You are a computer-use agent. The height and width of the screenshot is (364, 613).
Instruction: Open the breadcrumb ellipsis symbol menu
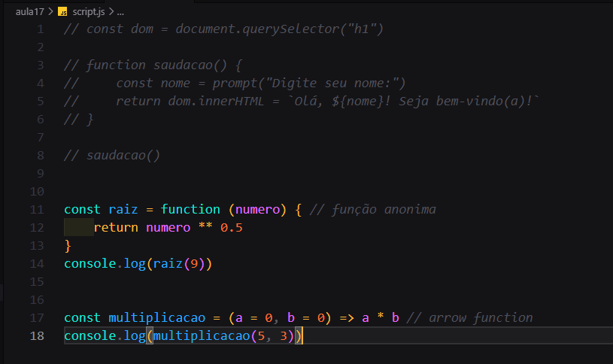click(x=120, y=12)
